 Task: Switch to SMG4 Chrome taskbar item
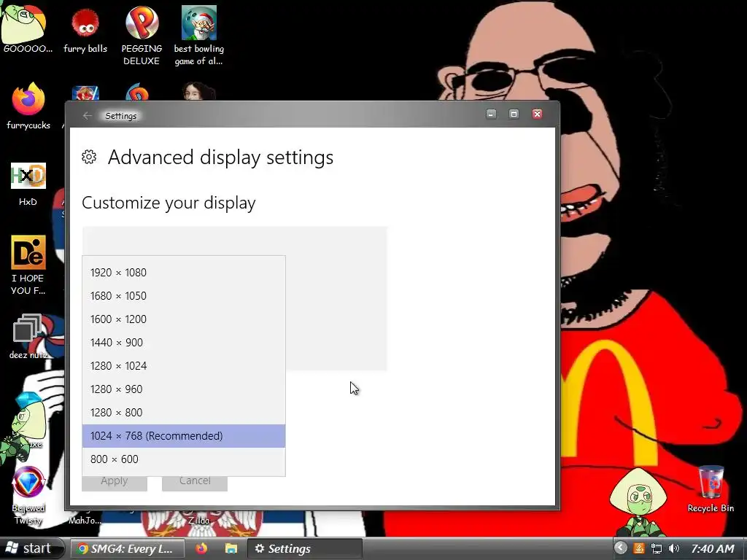(128, 548)
